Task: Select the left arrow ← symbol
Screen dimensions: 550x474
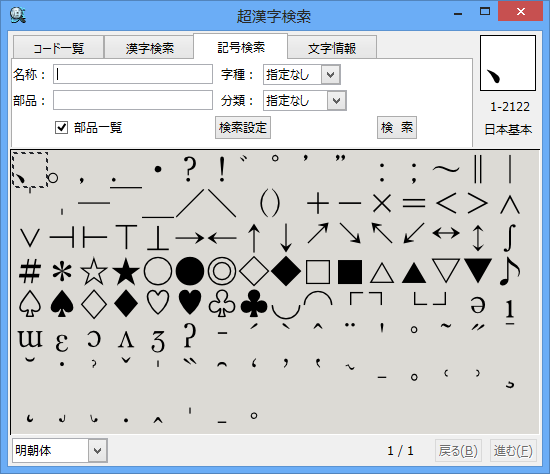Action: coord(222,238)
